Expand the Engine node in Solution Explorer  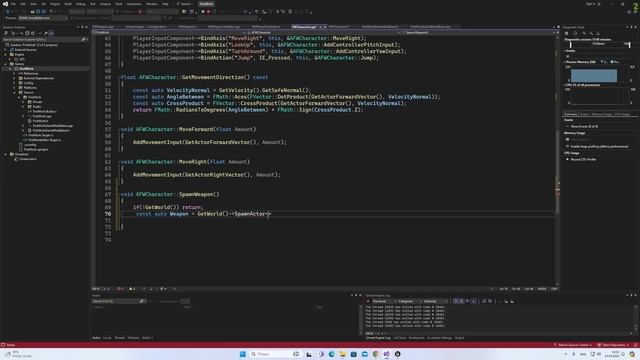pos(6,54)
